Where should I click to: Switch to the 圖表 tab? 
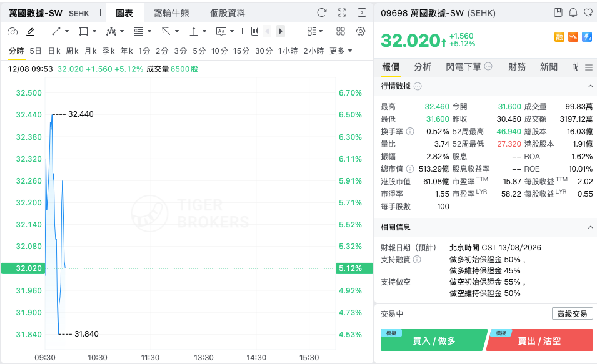coord(124,13)
